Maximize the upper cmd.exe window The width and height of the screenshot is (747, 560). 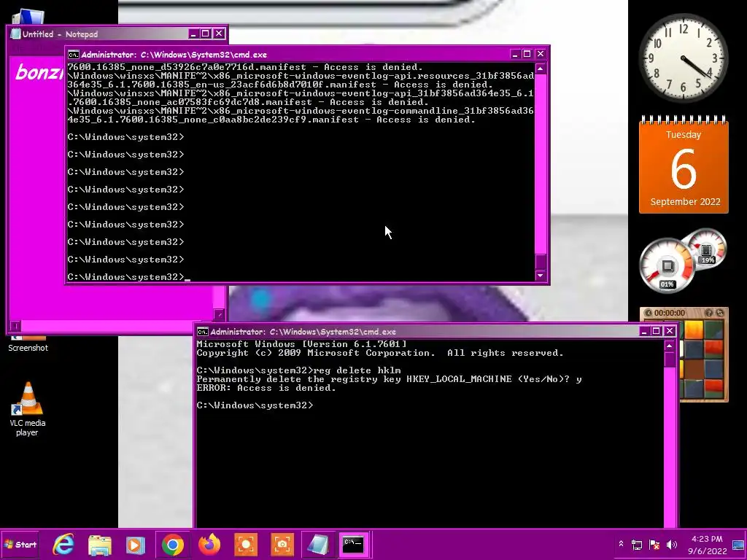(527, 54)
